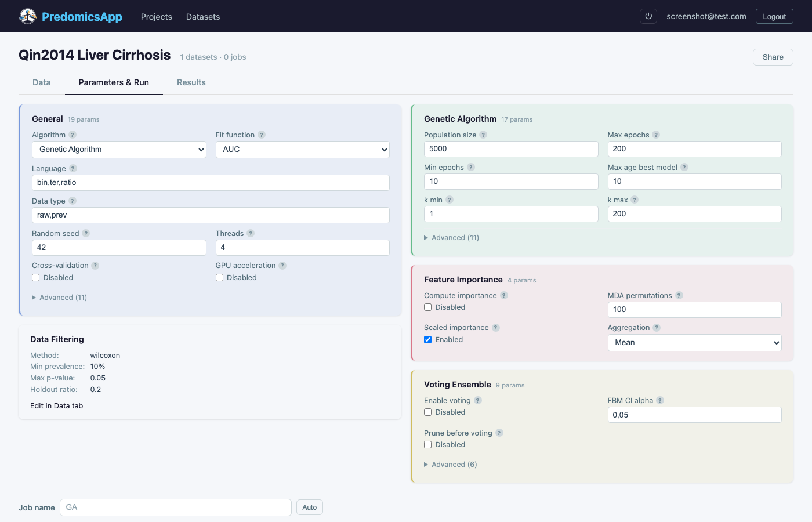Uncheck the Scaled importance checkbox
The image size is (812, 522).
click(428, 340)
